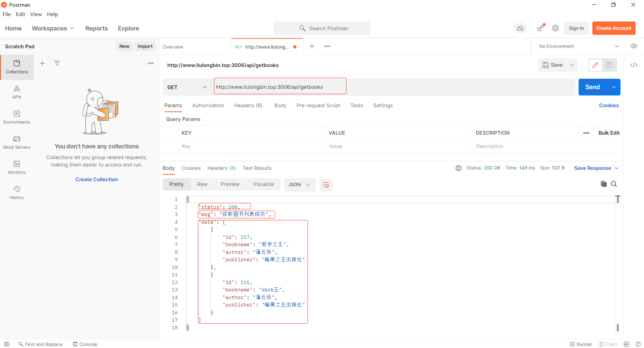644x348 pixels.
Task: Switch to the Pre-request Script tab
Action: (x=318, y=106)
